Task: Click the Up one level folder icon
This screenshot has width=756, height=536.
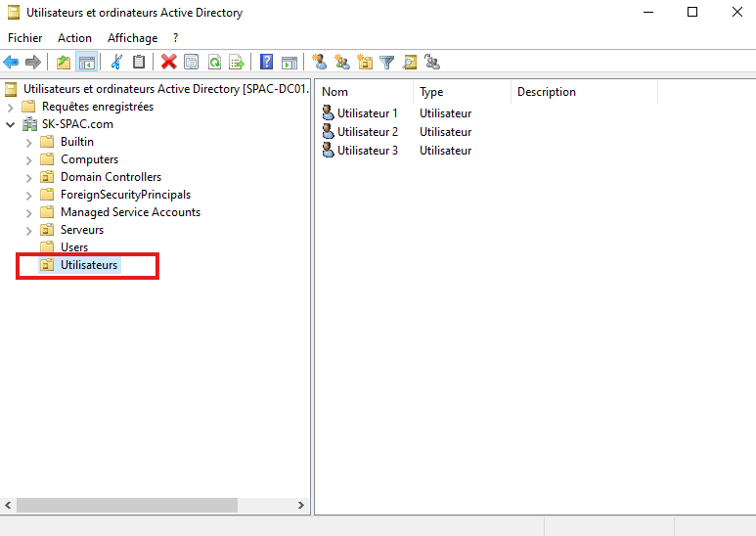Action: pyautogui.click(x=64, y=62)
